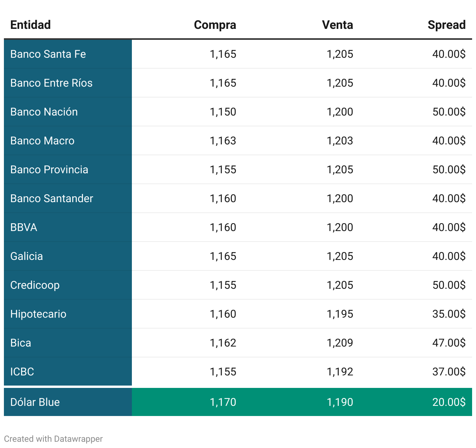Click the Banco Santander row label

point(52,199)
